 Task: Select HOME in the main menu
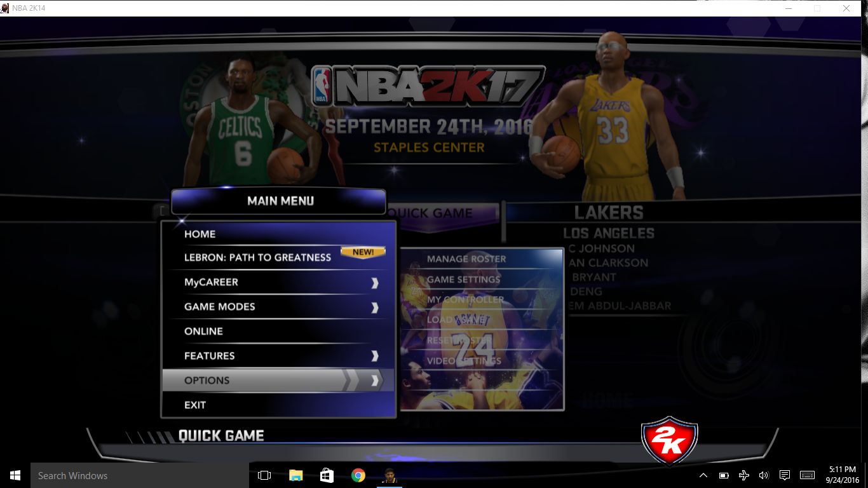[200, 234]
